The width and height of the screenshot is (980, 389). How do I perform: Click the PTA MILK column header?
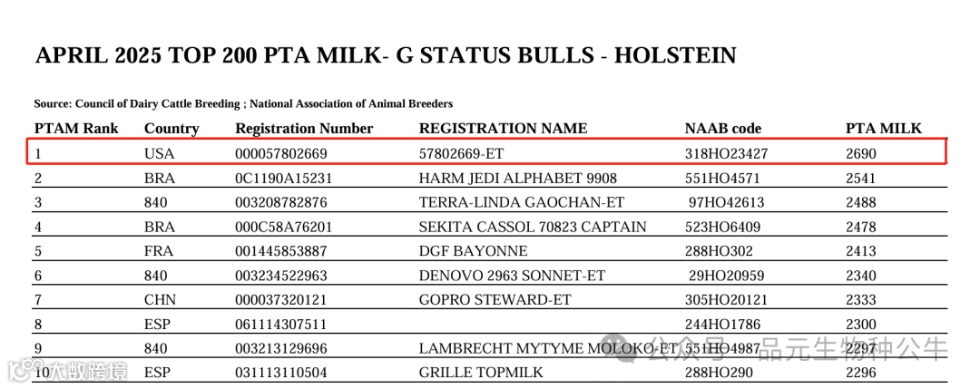click(x=884, y=129)
